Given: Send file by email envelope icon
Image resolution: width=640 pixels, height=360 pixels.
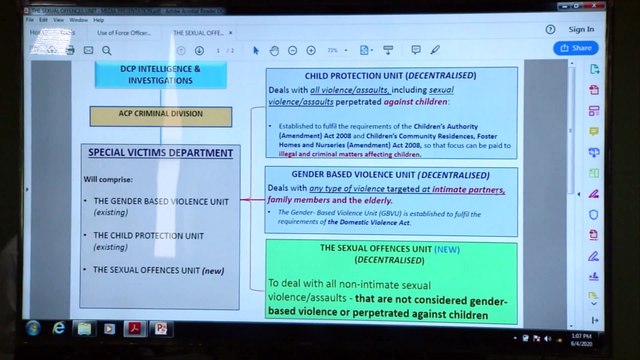Looking at the screenshot, I should tap(88, 50).
